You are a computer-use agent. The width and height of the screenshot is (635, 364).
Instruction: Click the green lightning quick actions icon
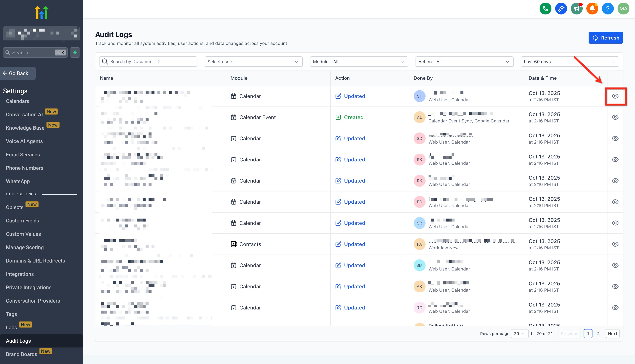[75, 53]
